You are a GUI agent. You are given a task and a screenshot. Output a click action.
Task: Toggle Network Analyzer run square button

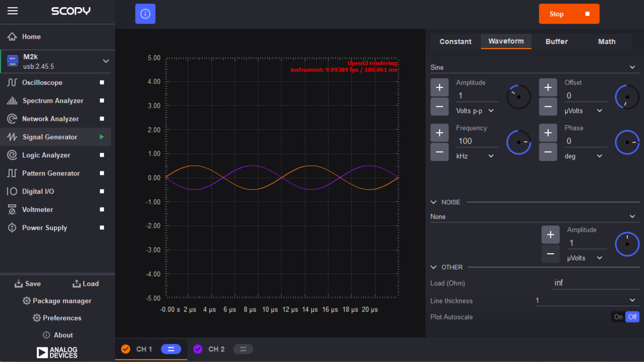[x=102, y=119]
